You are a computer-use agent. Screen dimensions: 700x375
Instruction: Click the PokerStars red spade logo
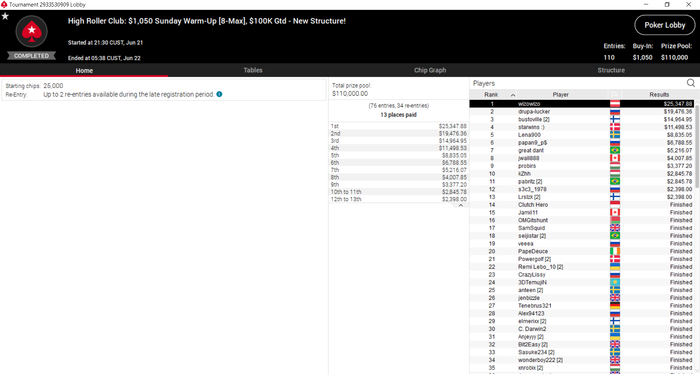coord(31,31)
